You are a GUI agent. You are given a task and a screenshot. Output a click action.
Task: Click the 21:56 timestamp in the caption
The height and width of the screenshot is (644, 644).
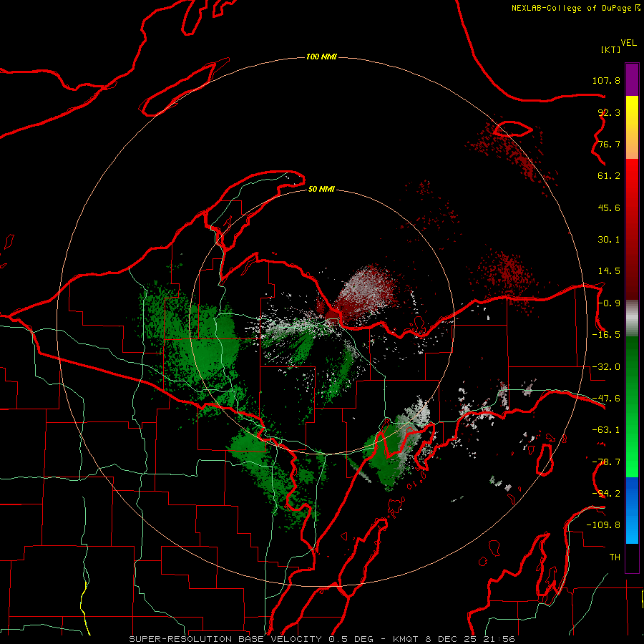pyautogui.click(x=499, y=639)
